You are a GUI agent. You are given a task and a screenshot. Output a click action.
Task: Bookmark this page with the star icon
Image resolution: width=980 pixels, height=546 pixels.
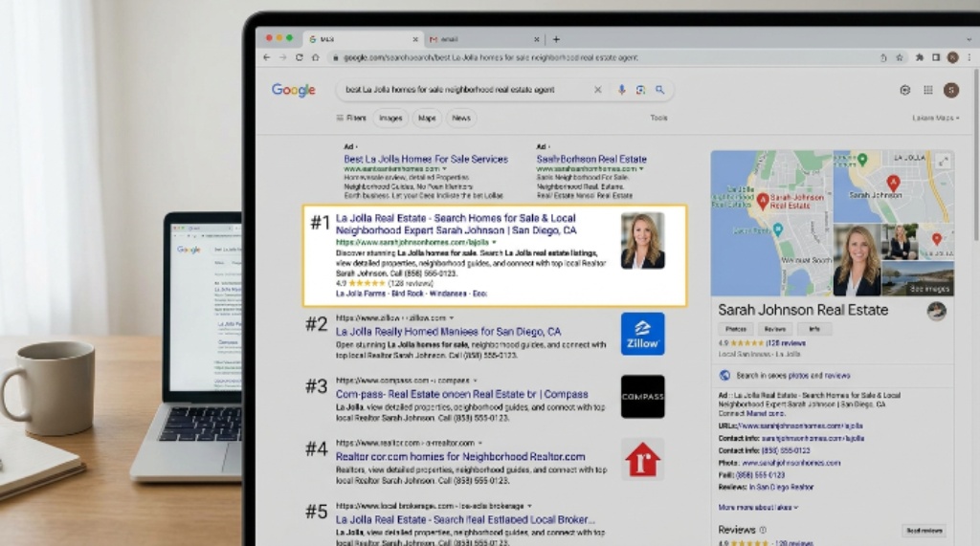point(900,57)
